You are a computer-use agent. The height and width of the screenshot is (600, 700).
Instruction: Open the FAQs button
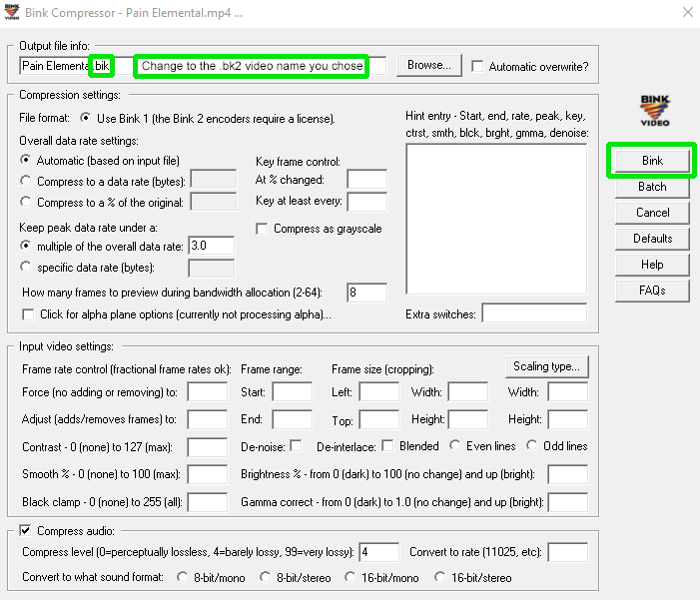(x=652, y=291)
